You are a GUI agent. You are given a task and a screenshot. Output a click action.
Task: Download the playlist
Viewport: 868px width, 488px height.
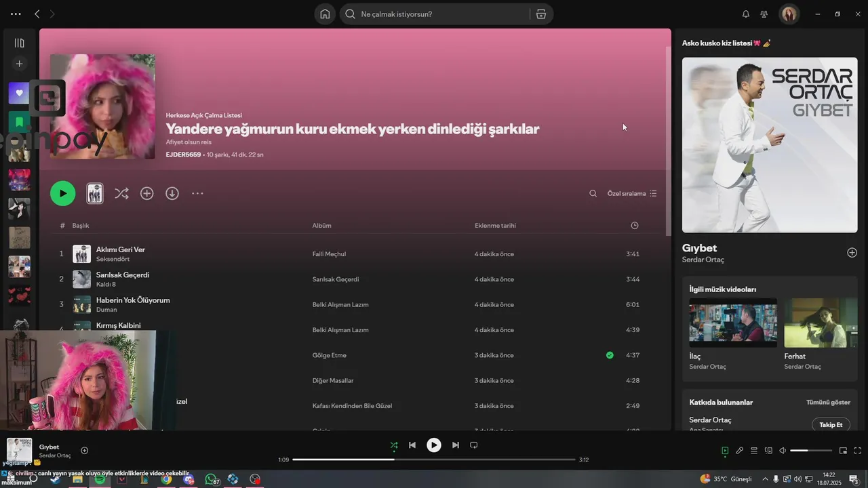[172, 193]
